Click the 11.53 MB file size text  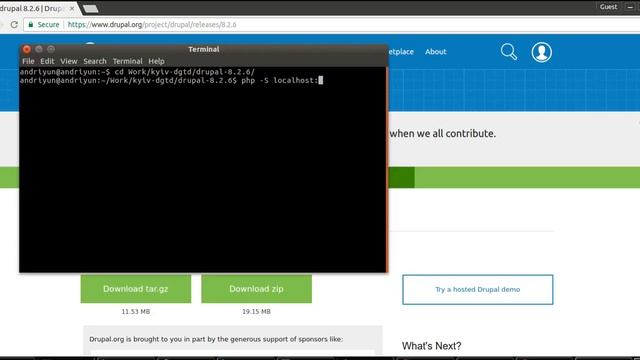(136, 311)
